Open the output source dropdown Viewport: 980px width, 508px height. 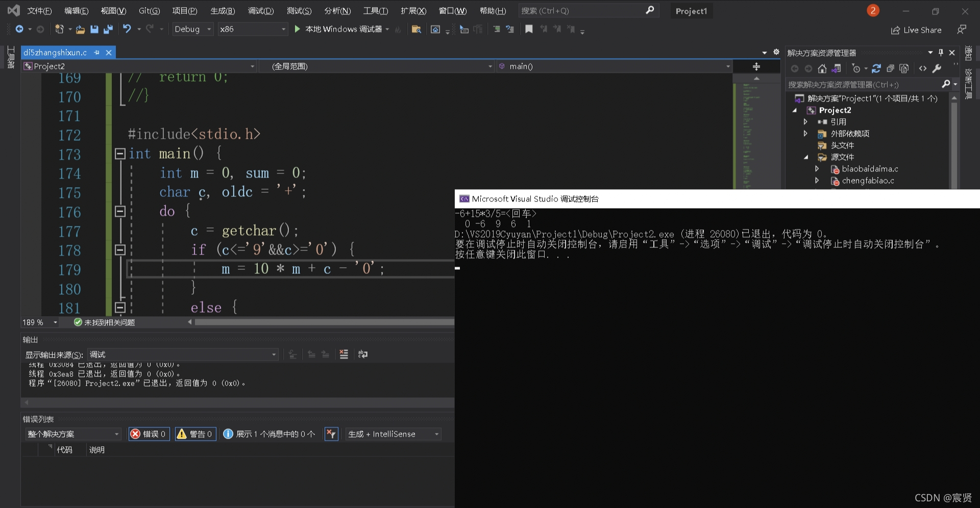pos(183,354)
